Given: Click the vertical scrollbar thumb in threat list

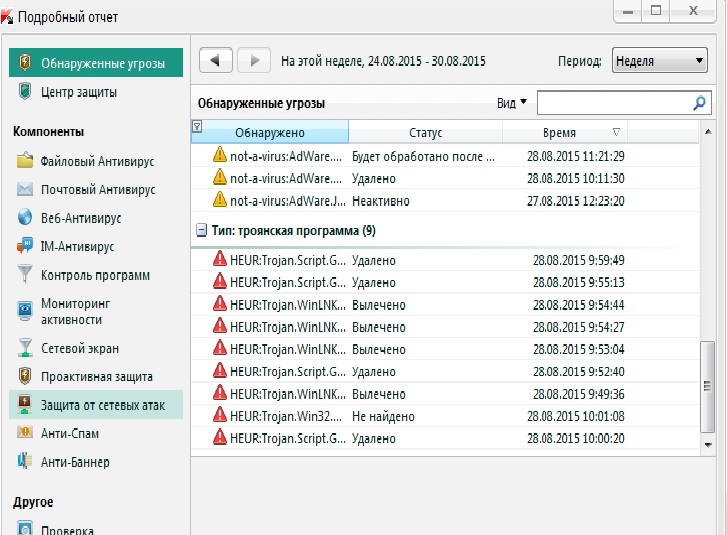Looking at the screenshot, I should [708, 384].
